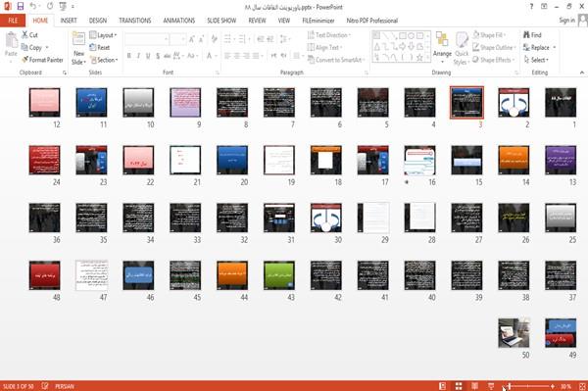588x391 pixels.
Task: Activate Format Painter
Action: click(x=43, y=60)
